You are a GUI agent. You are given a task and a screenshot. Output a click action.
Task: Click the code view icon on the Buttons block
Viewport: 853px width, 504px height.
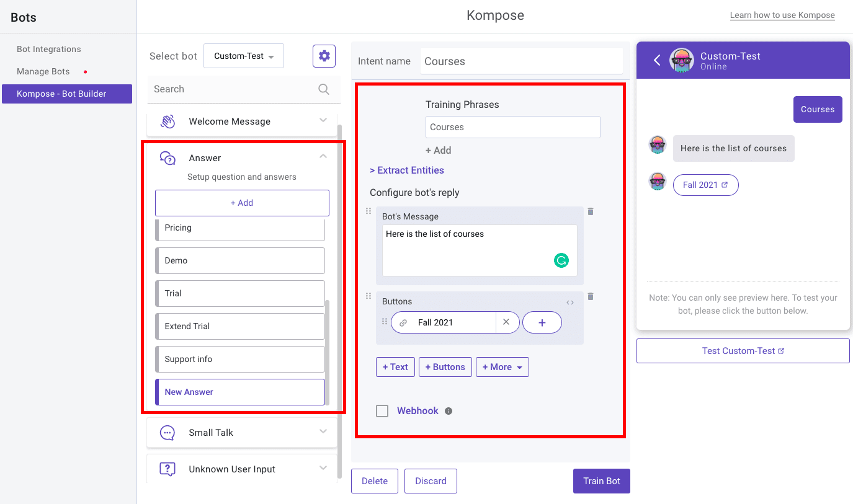(569, 302)
